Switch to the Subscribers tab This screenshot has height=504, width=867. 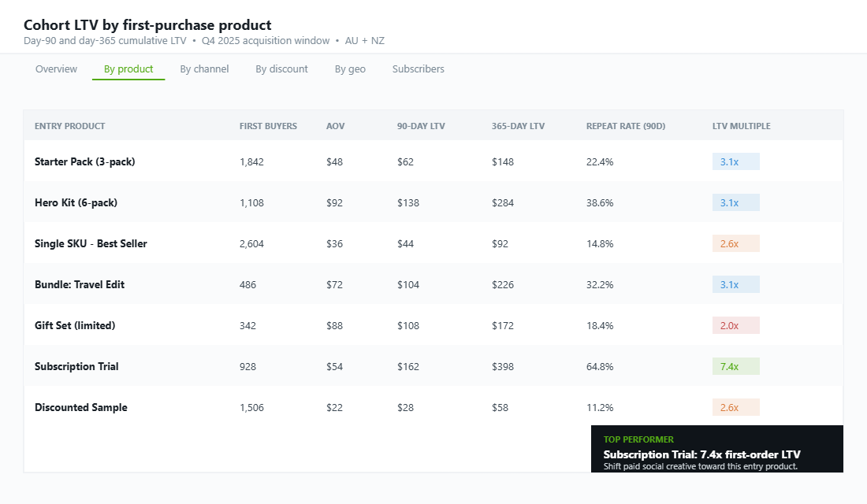(x=418, y=69)
